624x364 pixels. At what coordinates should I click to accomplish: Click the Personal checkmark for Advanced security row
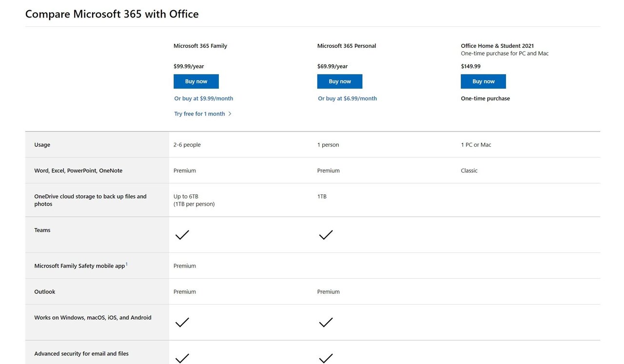pyautogui.click(x=326, y=358)
